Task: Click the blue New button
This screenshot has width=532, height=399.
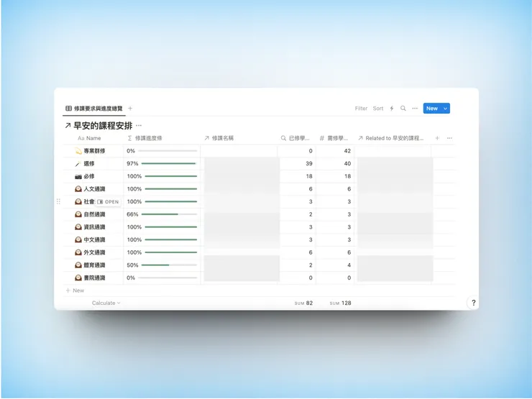Action: tap(432, 109)
